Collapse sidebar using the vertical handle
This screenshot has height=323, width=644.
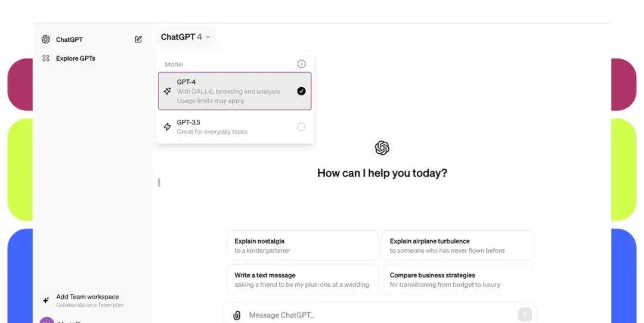click(159, 182)
